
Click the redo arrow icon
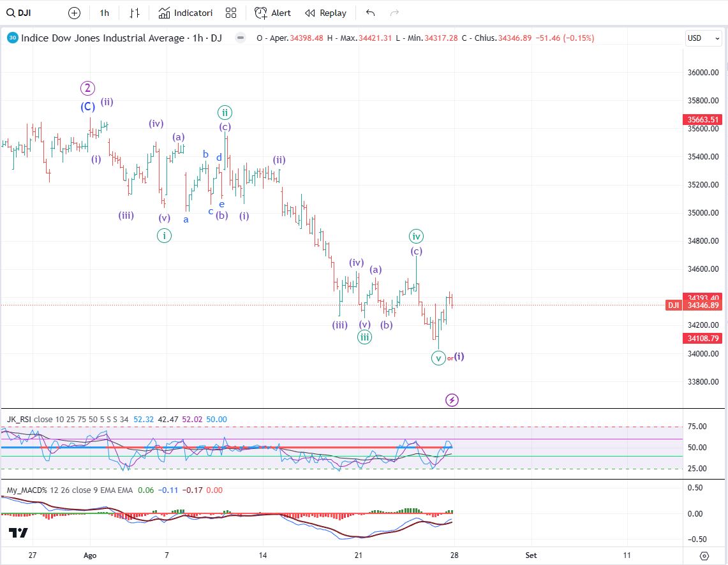(x=394, y=13)
